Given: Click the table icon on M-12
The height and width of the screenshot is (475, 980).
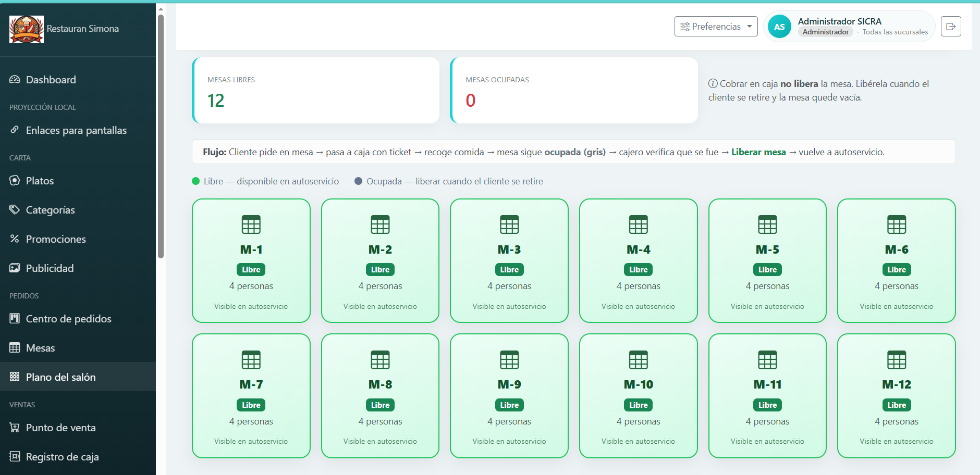Looking at the screenshot, I should 897,360.
